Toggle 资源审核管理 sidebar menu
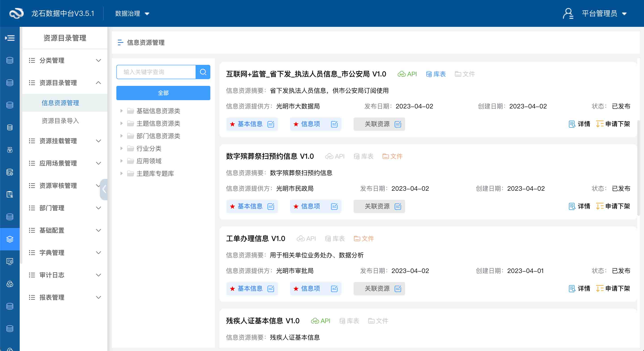This screenshot has height=351, width=644. tap(64, 185)
